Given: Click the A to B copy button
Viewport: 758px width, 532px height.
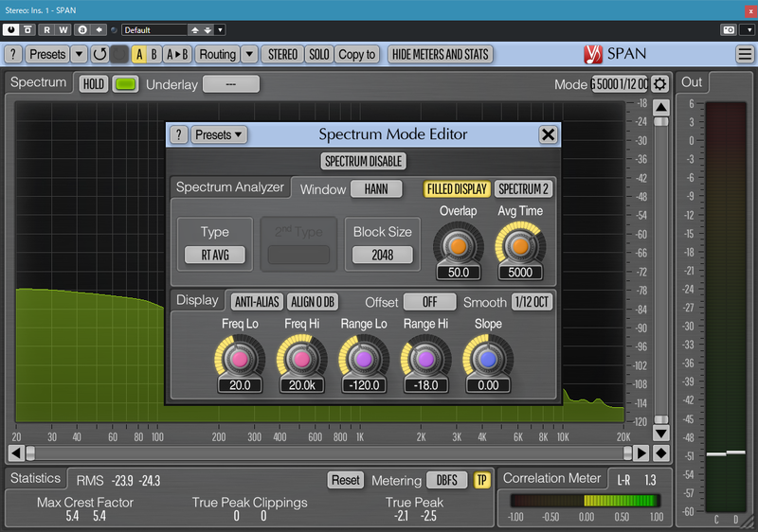Looking at the screenshot, I should pos(177,54).
